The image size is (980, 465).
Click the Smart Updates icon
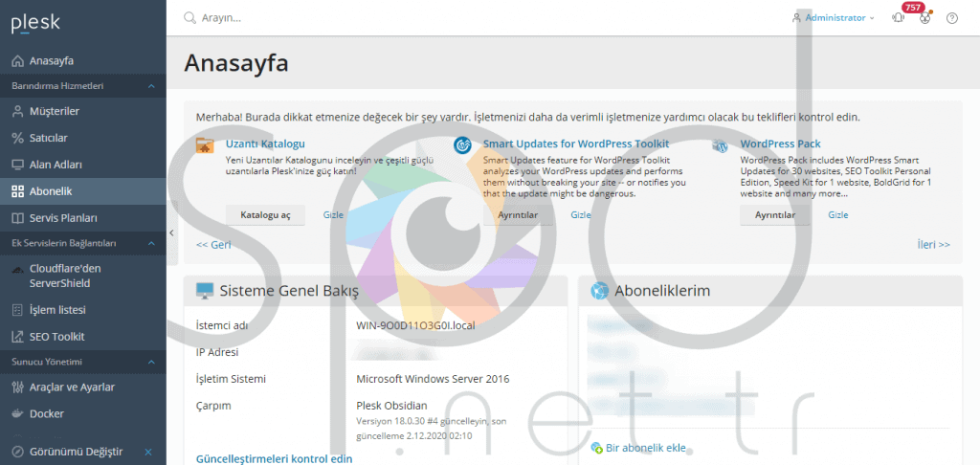[462, 145]
